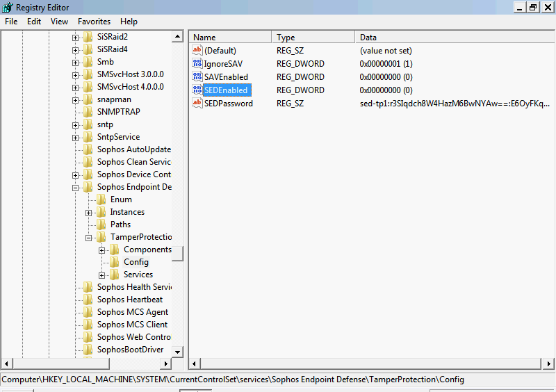Expand the SMSvcHost 3.0.0.0 key
556x392 pixels.
click(x=75, y=75)
